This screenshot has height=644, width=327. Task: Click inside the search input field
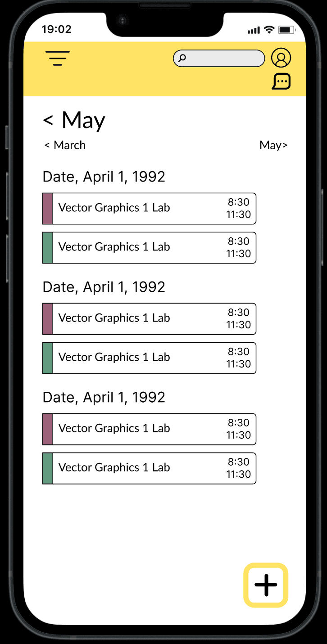coord(219,58)
